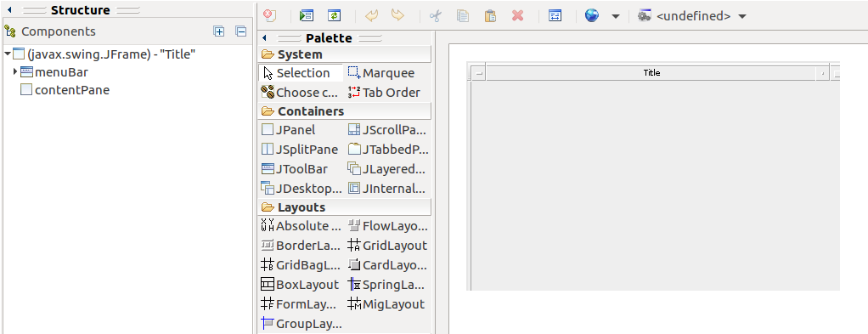This screenshot has height=334, width=868.
Task: Open the <undefined> look-and-feel dropdown
Action: click(x=692, y=16)
